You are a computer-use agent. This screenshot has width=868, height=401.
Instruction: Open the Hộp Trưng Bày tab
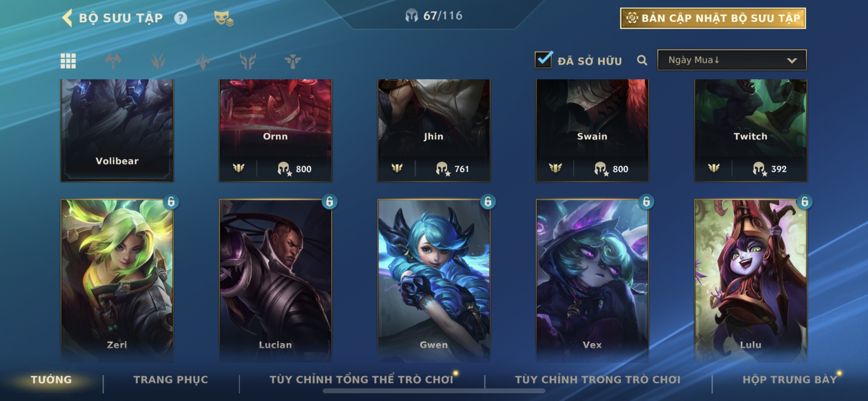click(790, 379)
